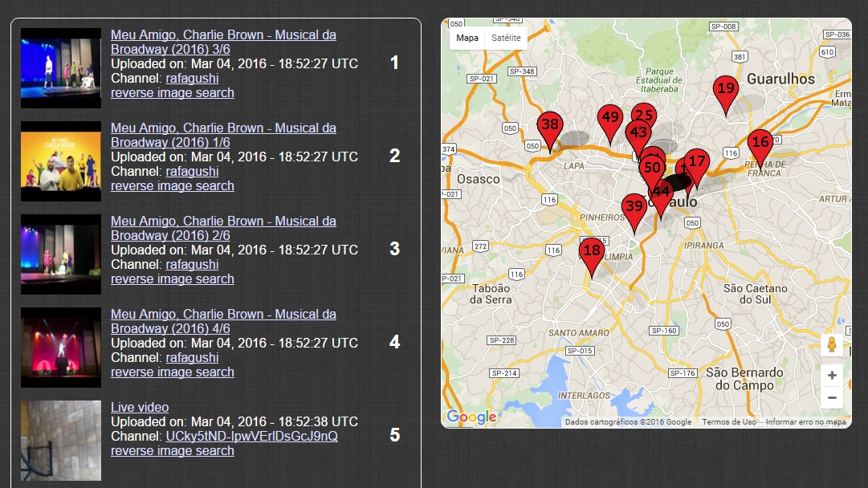This screenshot has height=488, width=868.
Task: Click Taboão da Serra map label
Action: click(x=491, y=294)
